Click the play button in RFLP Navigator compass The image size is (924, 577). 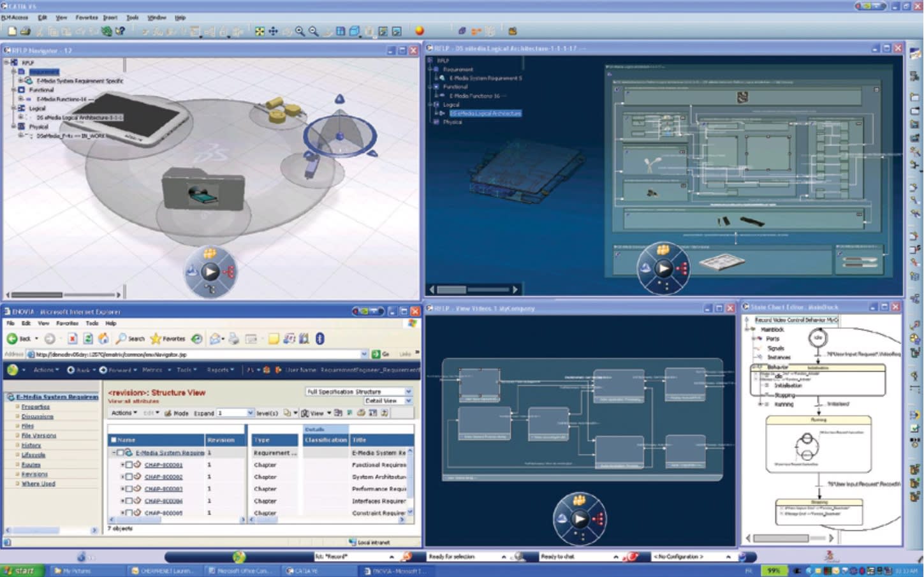click(x=210, y=272)
